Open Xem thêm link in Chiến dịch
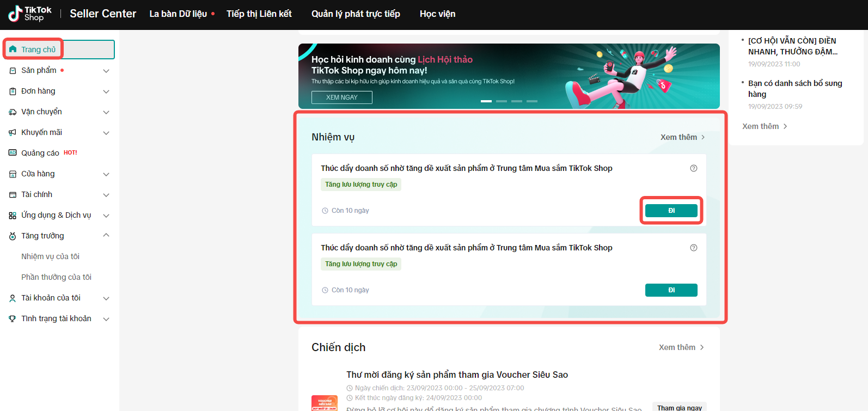Viewport: 868px width, 411px height. click(681, 347)
